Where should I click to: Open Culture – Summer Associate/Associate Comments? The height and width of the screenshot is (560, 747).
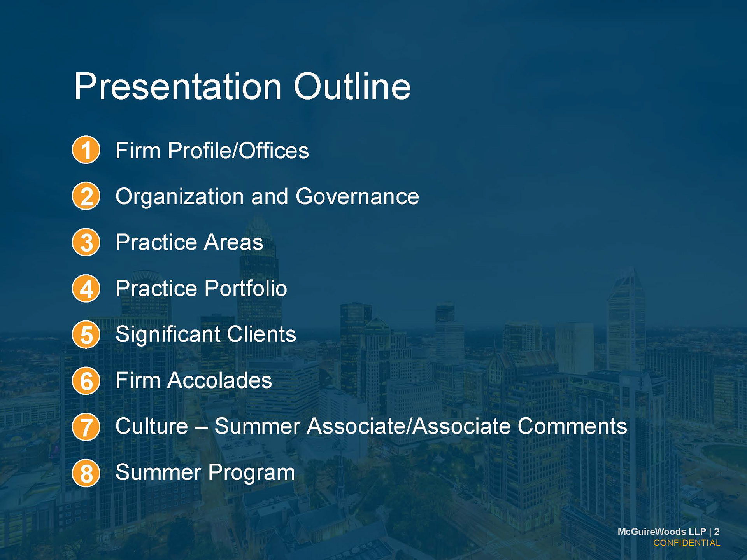click(x=371, y=426)
